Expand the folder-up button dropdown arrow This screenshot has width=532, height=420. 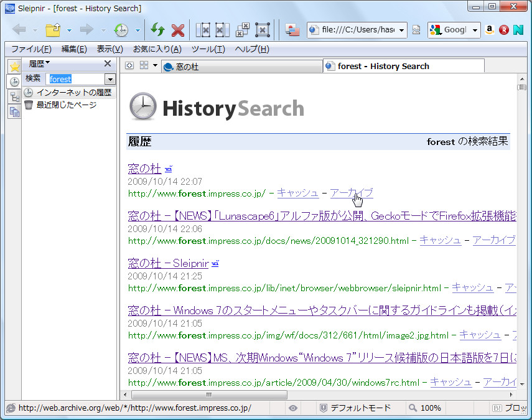69,30
